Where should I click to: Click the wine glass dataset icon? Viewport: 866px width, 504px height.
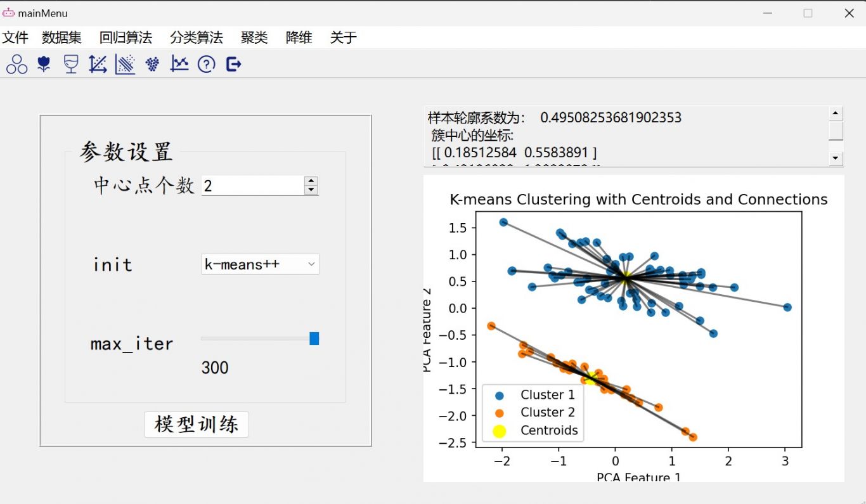(x=71, y=64)
